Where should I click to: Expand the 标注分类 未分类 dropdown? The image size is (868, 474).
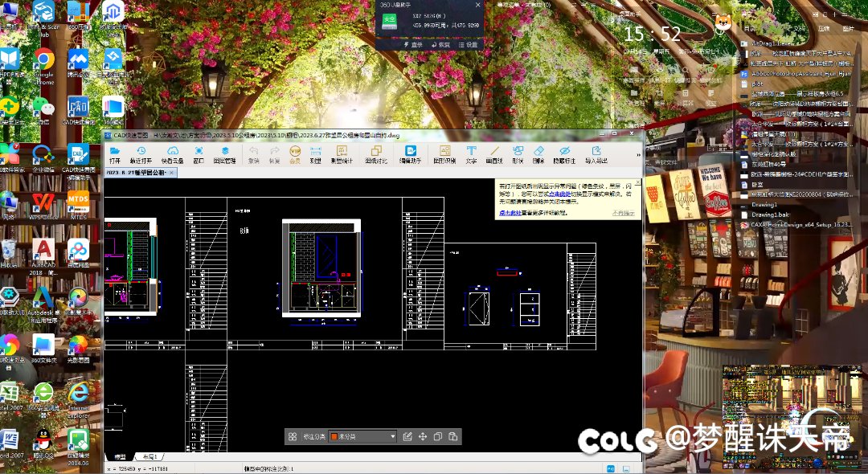click(x=392, y=436)
